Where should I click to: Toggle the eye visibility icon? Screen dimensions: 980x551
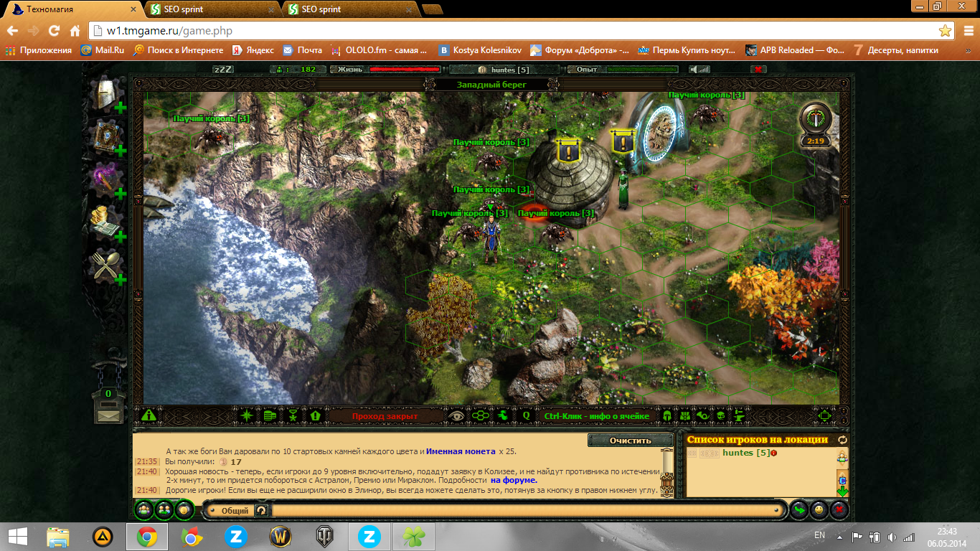456,415
